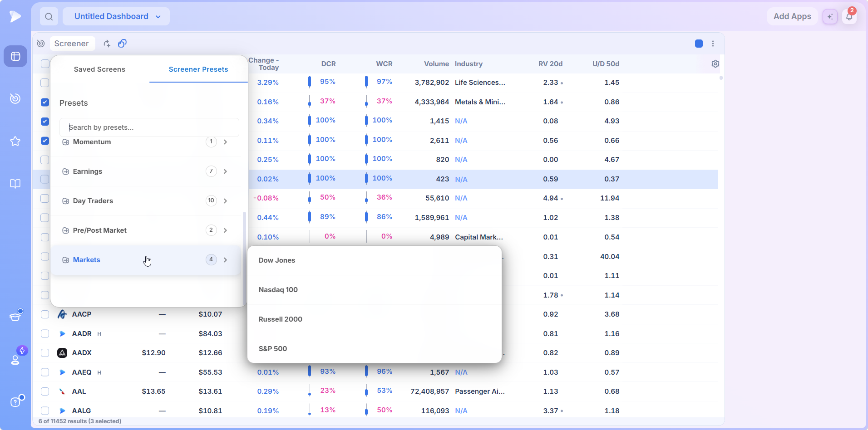This screenshot has width=868, height=430.
Task: Sort by the Volume column header
Action: point(436,64)
